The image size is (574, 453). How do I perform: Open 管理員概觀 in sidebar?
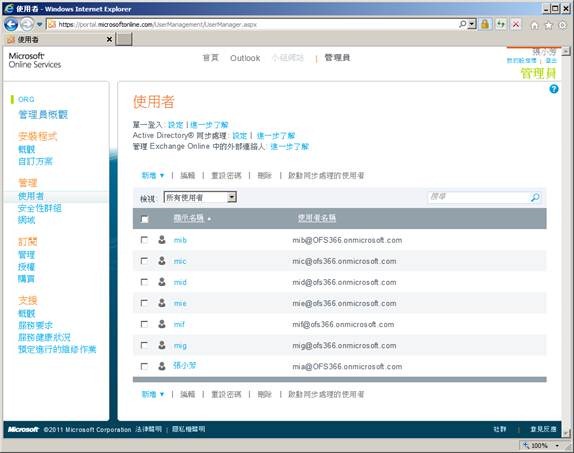[43, 115]
